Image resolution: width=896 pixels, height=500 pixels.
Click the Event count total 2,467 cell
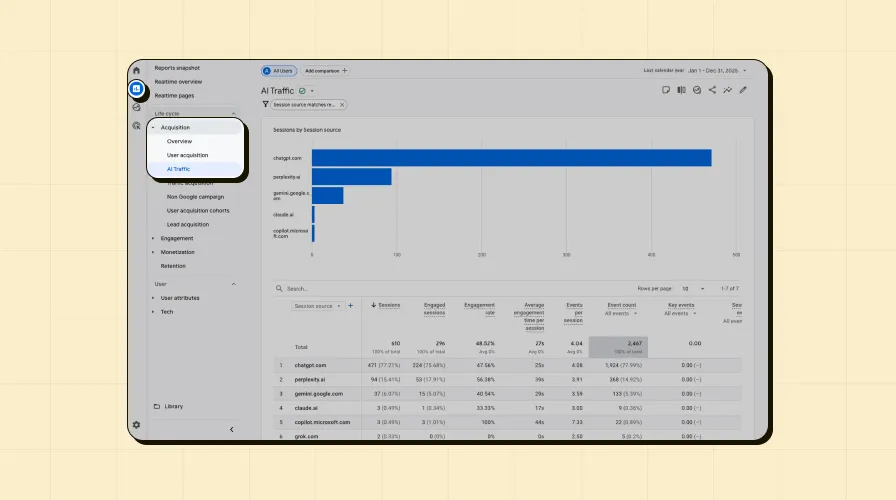coord(618,347)
